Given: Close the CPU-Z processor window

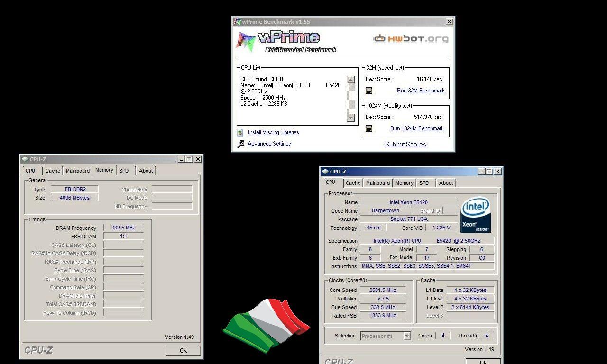Looking at the screenshot, I should [x=497, y=172].
